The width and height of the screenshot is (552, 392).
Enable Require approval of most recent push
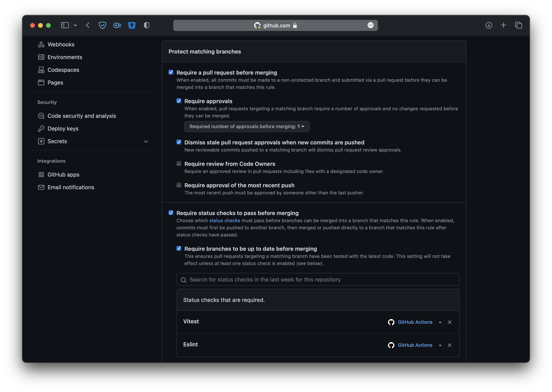point(179,185)
